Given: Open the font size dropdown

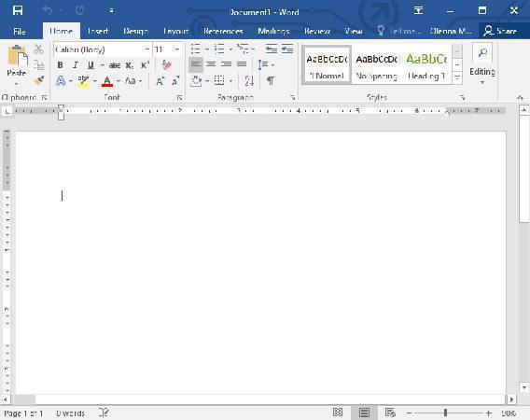Looking at the screenshot, I should 176,49.
